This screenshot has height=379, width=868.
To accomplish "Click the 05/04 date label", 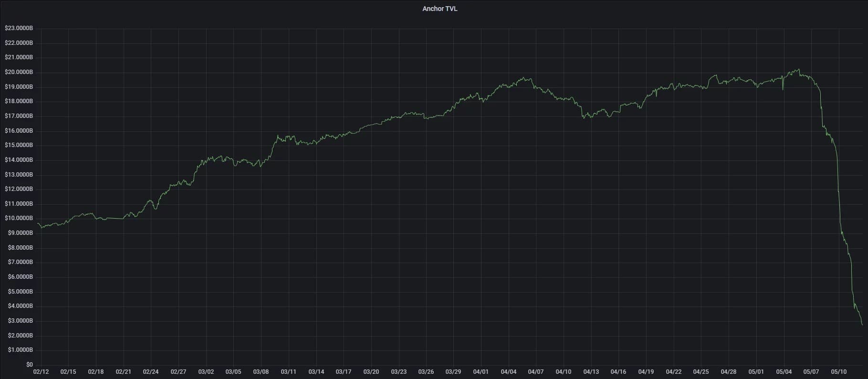I will (x=784, y=372).
